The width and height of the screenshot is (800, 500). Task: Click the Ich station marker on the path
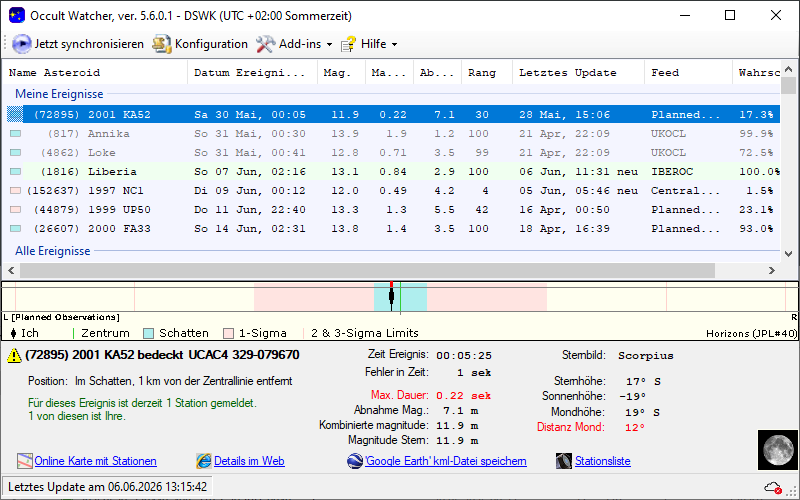[x=391, y=296]
